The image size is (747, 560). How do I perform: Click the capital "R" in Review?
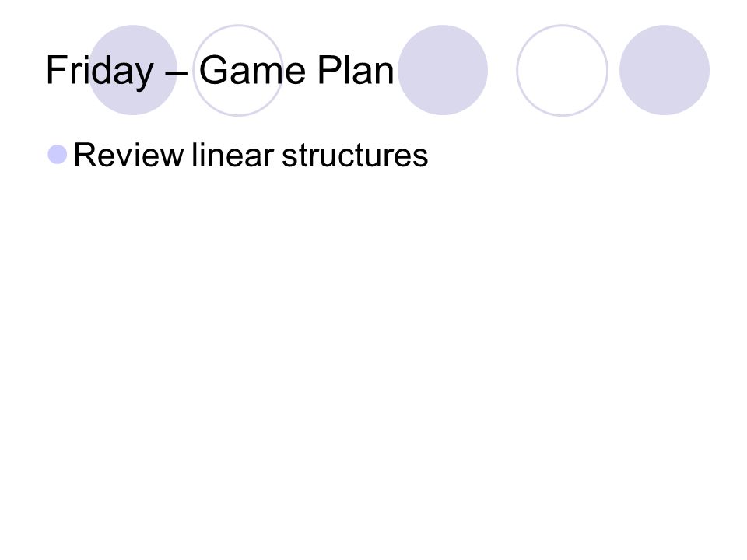tap(86, 156)
